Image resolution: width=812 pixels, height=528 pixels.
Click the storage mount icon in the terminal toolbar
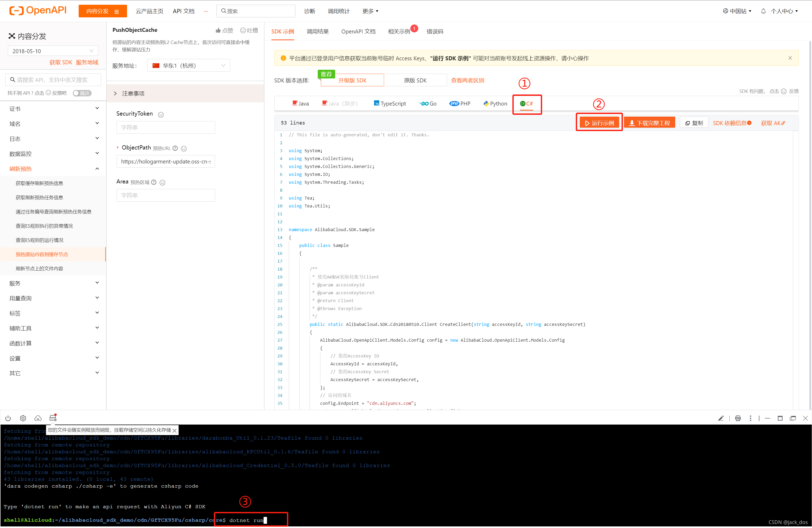tap(53, 418)
